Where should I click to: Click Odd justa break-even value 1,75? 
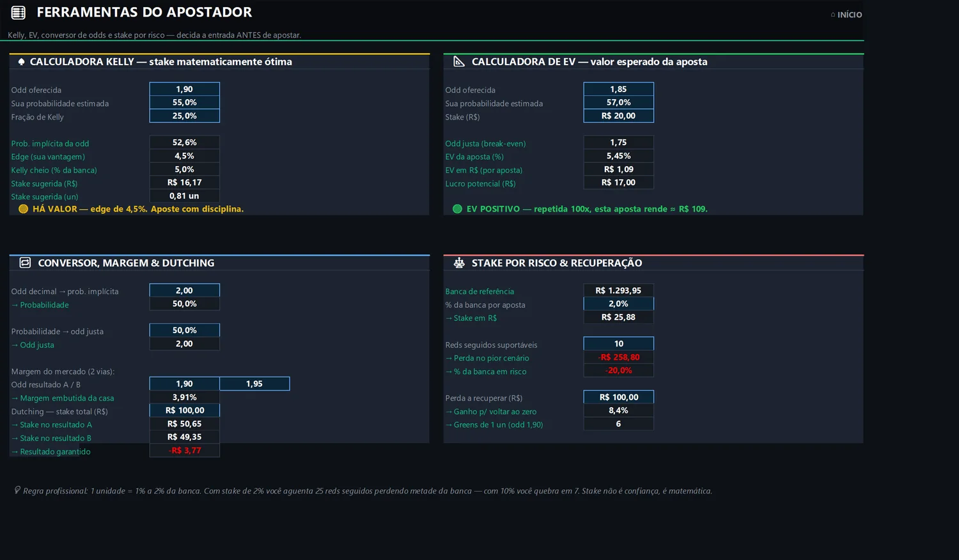tap(619, 143)
